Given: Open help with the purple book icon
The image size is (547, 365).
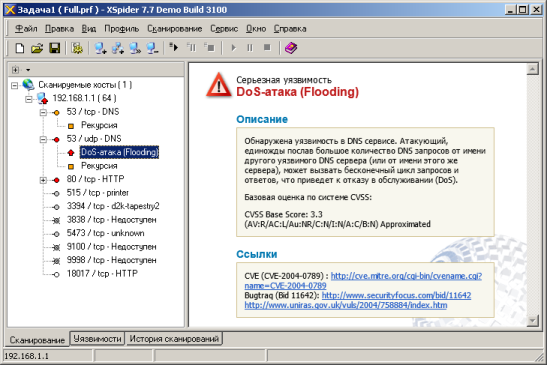Looking at the screenshot, I should point(291,47).
